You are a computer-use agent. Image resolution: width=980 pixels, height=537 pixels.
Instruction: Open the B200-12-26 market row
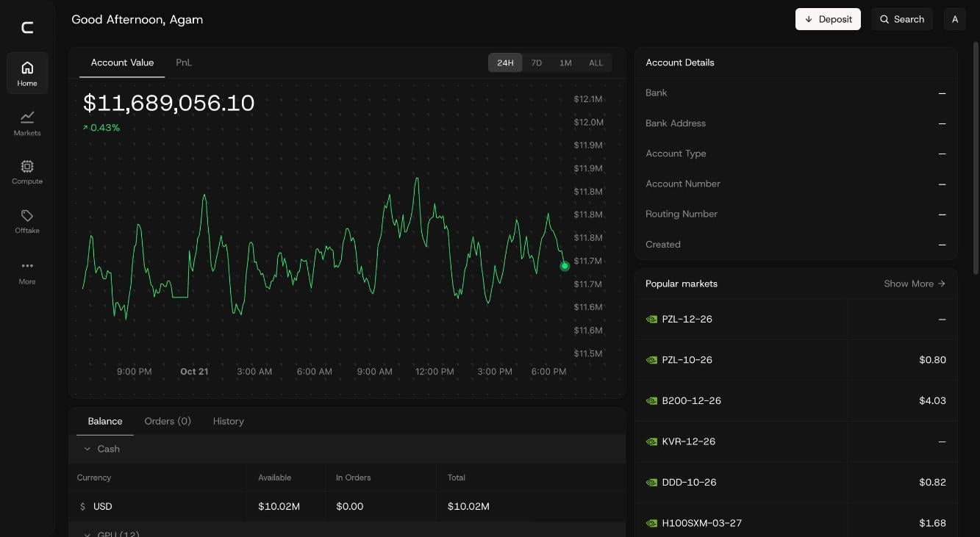[x=795, y=401]
